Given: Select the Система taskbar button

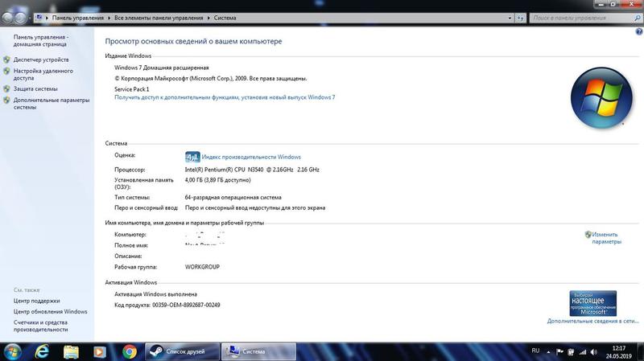Looking at the screenshot, I should (258, 351).
